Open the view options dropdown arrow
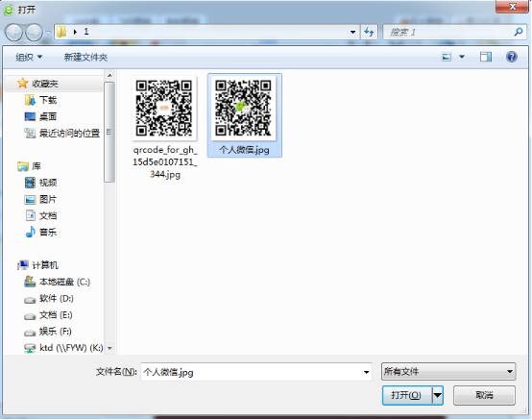 coord(462,57)
